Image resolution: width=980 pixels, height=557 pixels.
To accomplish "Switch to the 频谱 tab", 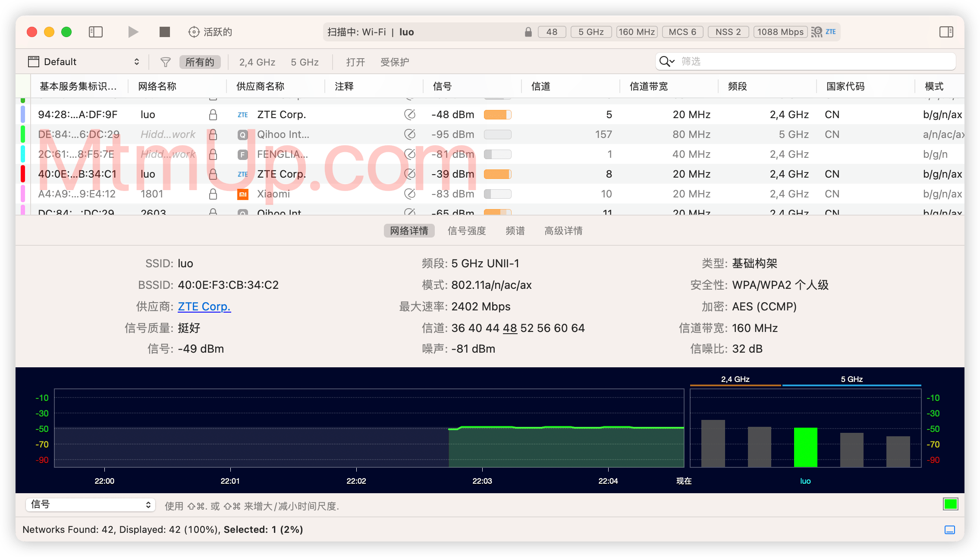I will pos(515,231).
